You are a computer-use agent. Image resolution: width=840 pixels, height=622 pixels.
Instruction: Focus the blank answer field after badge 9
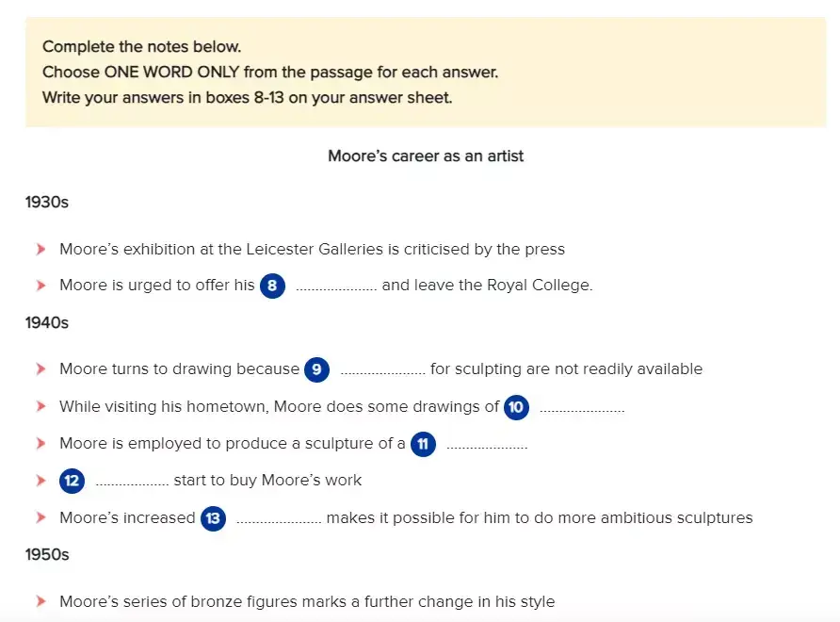[382, 371]
